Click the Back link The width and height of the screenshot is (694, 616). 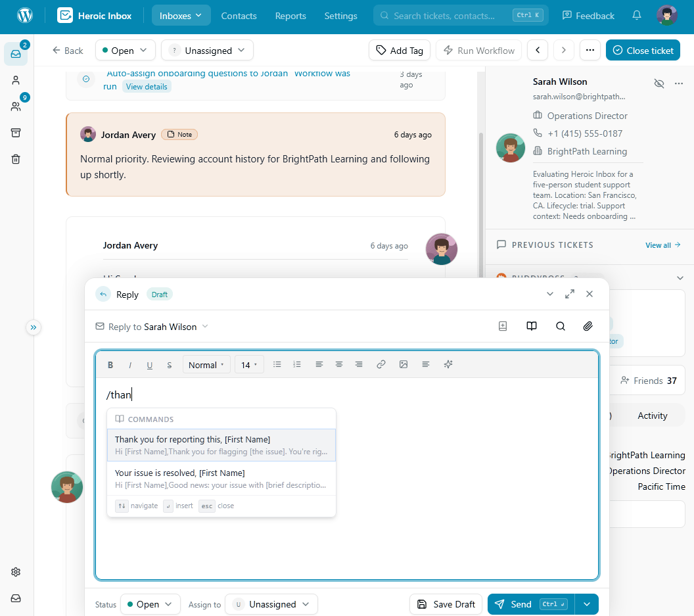68,51
